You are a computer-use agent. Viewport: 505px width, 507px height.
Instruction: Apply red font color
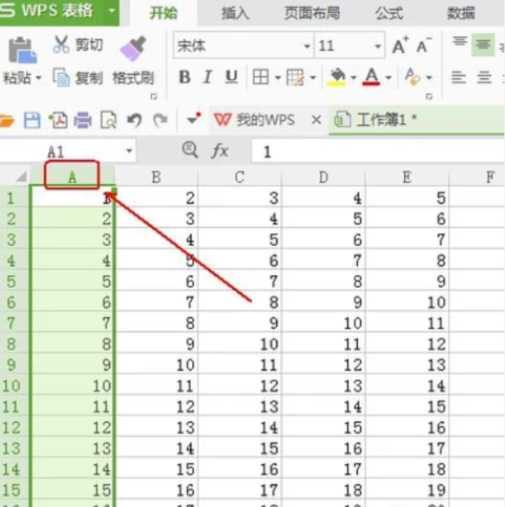coord(371,77)
